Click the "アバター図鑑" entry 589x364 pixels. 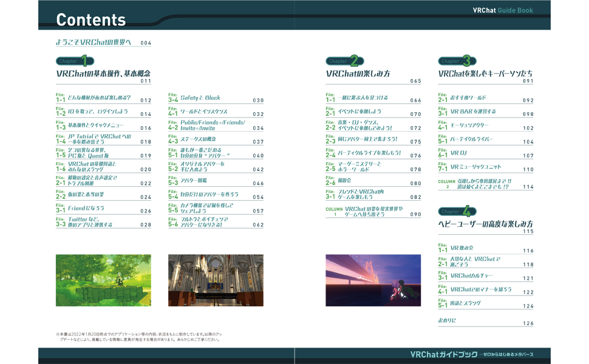(194, 181)
